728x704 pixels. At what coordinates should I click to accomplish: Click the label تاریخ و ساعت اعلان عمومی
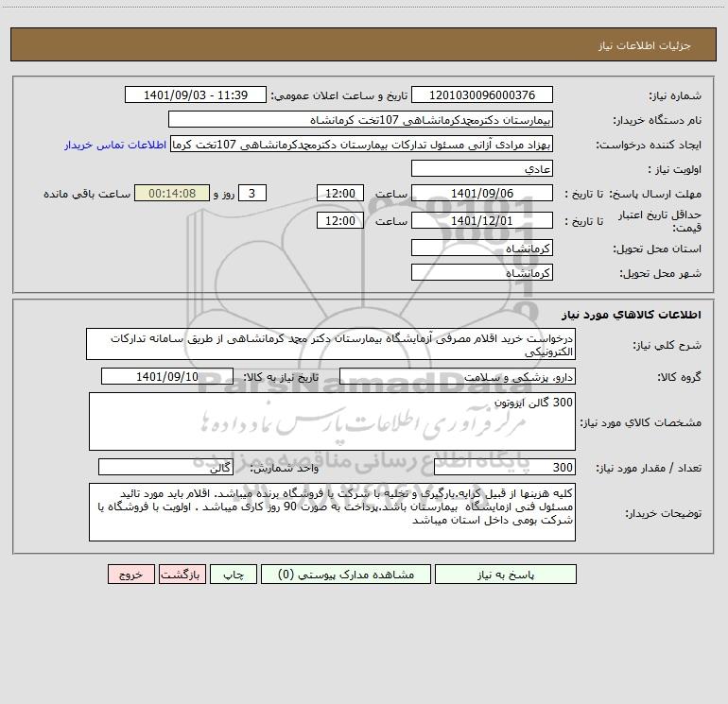pos(338,95)
